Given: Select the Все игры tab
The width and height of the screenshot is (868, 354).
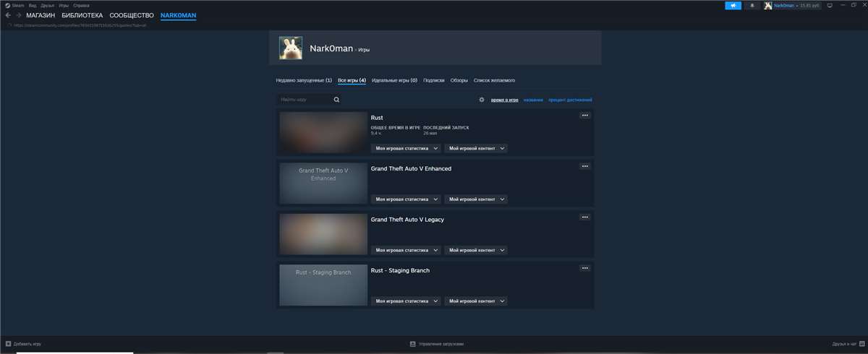Looking at the screenshot, I should (x=352, y=80).
